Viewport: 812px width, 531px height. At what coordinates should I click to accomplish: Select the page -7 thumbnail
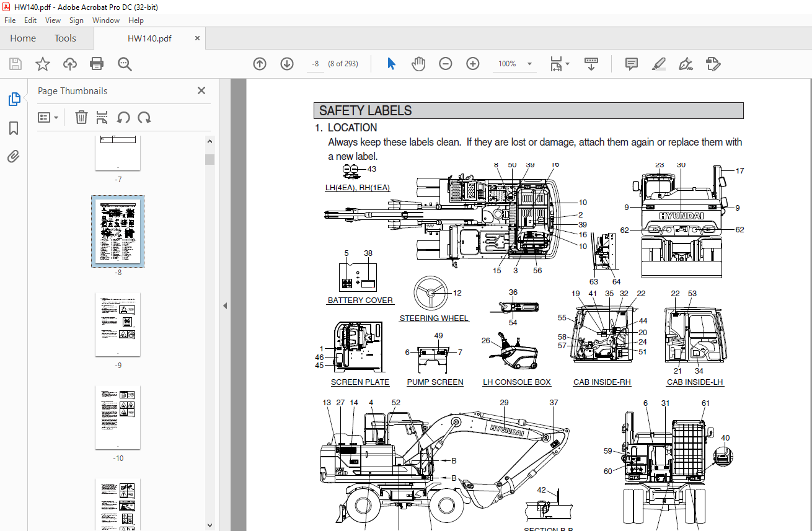click(118, 153)
